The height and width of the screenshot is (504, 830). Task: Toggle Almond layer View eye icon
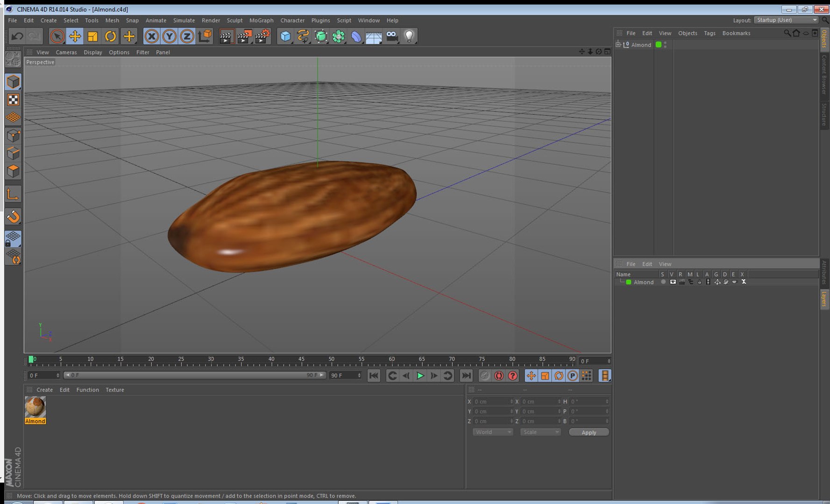(x=673, y=282)
